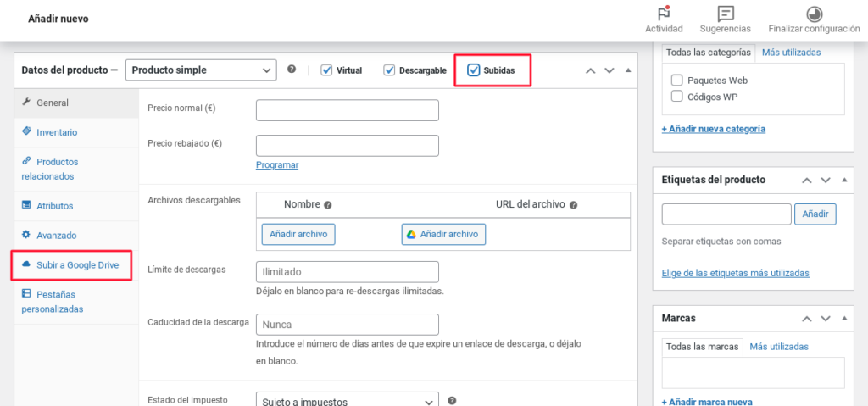The height and width of the screenshot is (406, 868).
Task: Open the Producto simple dropdown
Action: (x=201, y=70)
